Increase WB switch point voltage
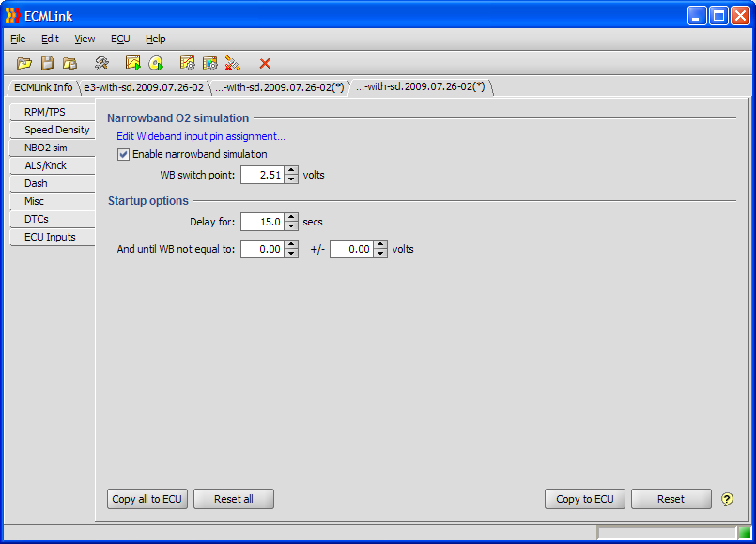Image resolution: width=756 pixels, height=544 pixels. 291,170
